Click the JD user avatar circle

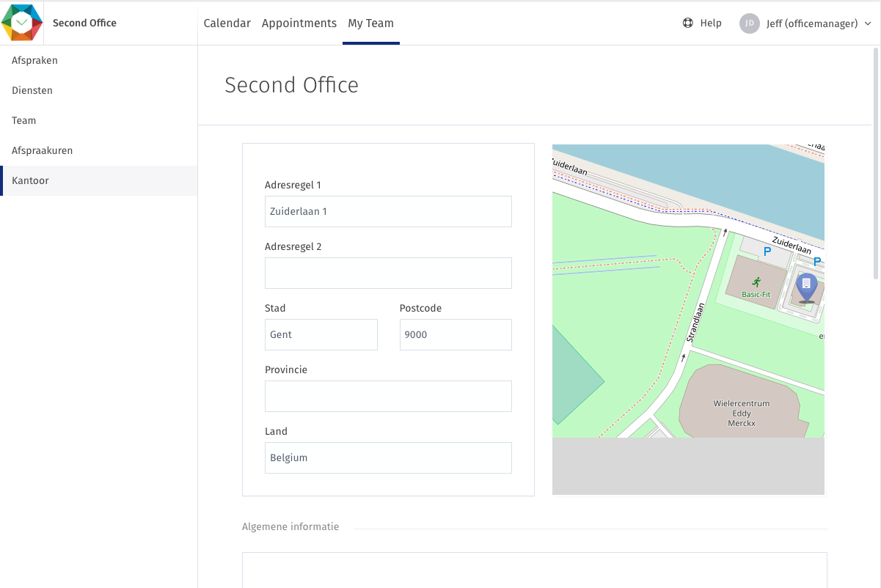749,23
